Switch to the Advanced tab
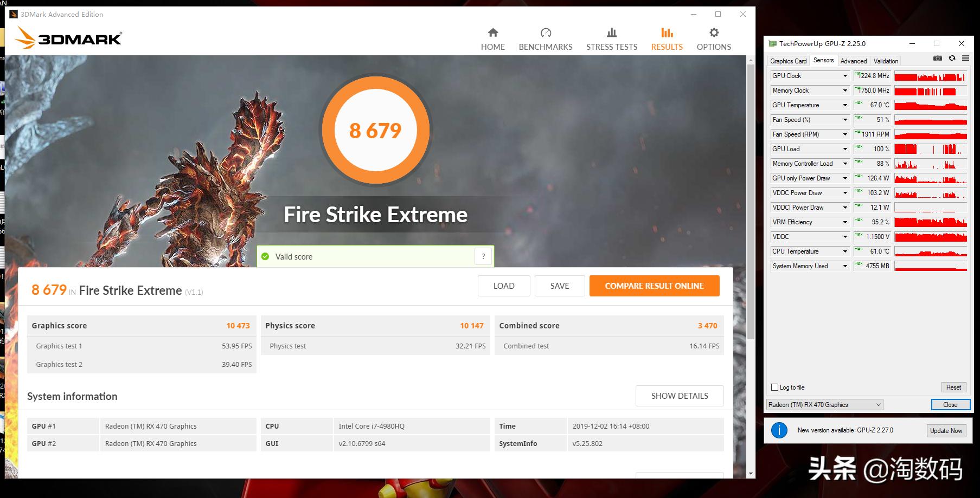This screenshot has width=980, height=498. coord(854,61)
